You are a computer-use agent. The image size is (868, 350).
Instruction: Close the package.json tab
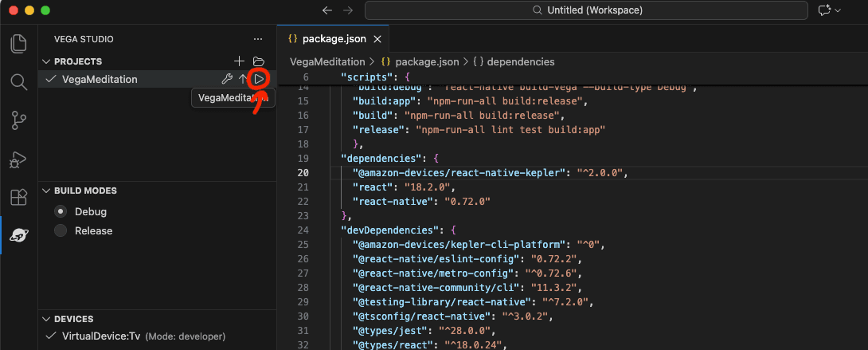point(377,39)
